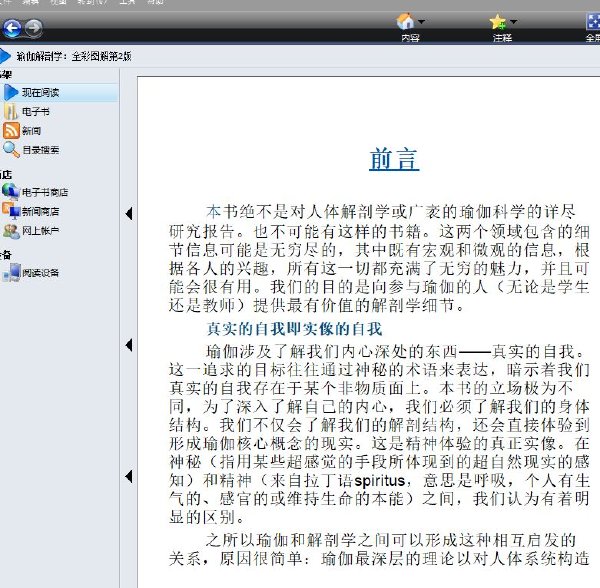Image resolution: width=600 pixels, height=588 pixels.
Task: Open the 注释 star icon
Action: [498, 22]
